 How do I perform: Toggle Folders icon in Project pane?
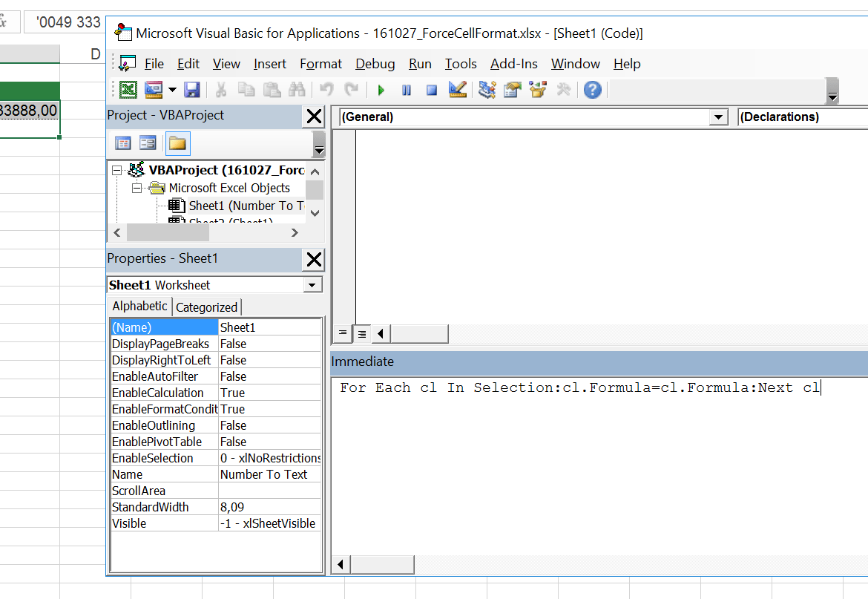pyautogui.click(x=178, y=143)
